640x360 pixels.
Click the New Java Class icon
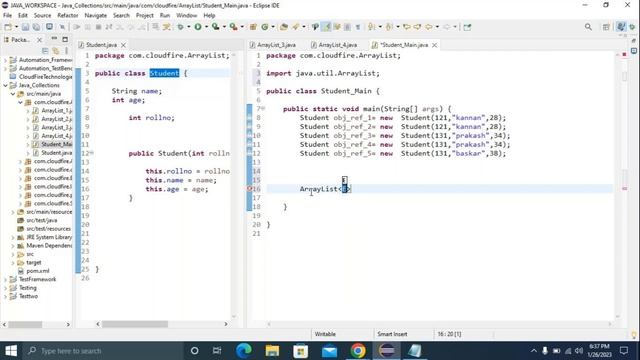[264, 27]
